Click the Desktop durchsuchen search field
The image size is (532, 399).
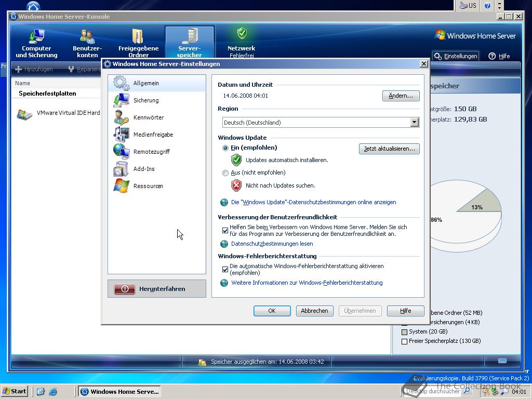click(x=433, y=391)
